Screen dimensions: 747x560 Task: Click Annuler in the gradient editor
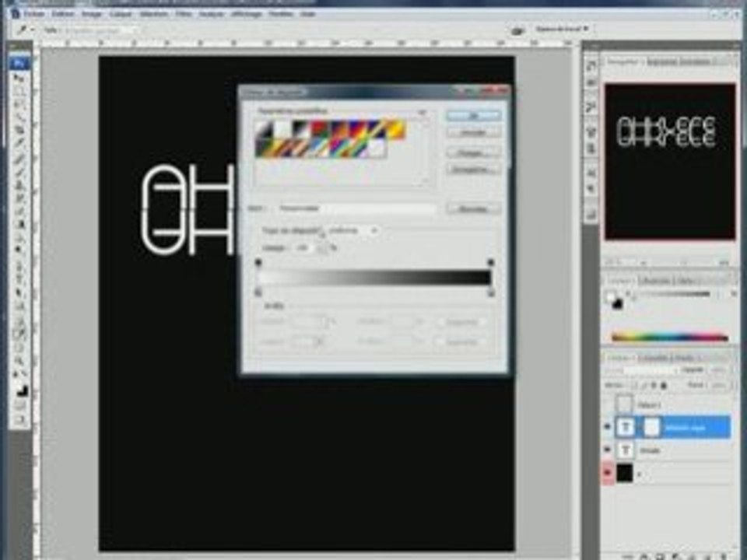(474, 132)
